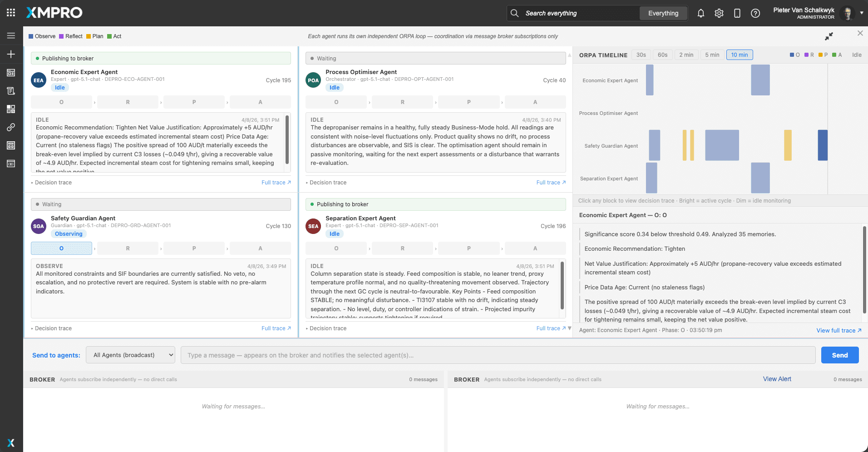Expand Economic Expert Agent decision trace
Screen dimensions: 868x452
(x=51, y=183)
